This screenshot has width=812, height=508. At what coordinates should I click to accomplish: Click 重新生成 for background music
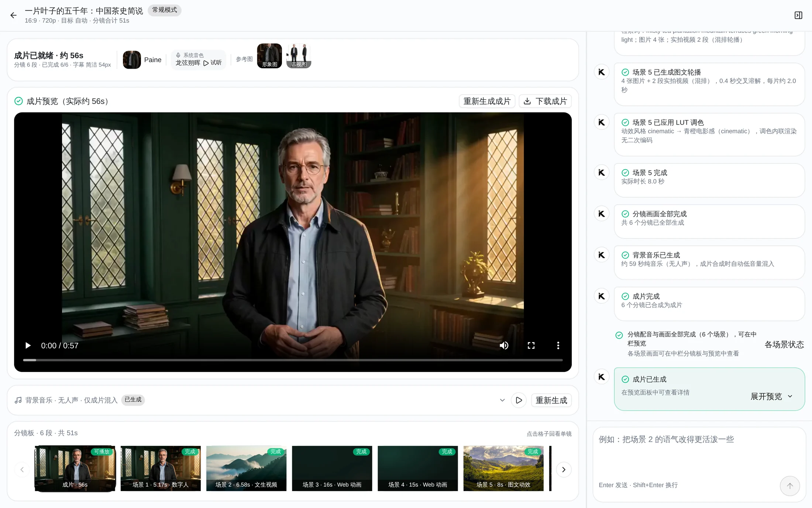[551, 400]
